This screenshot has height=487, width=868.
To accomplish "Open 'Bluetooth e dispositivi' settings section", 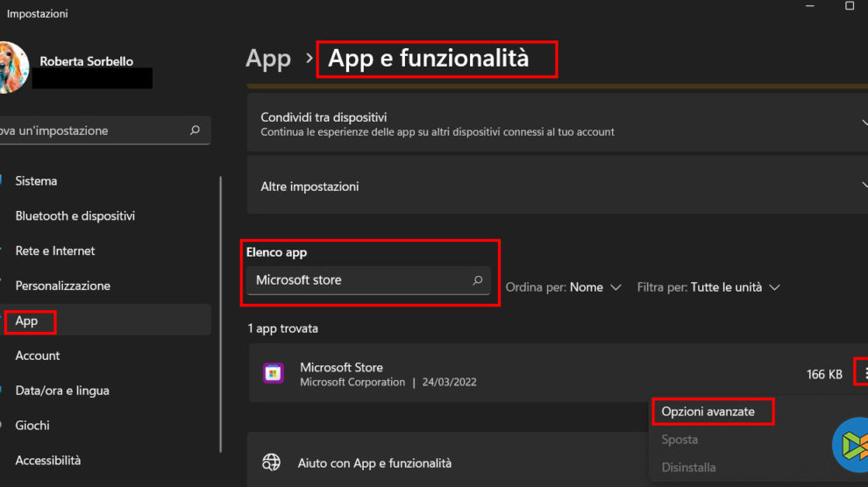I will [x=75, y=216].
